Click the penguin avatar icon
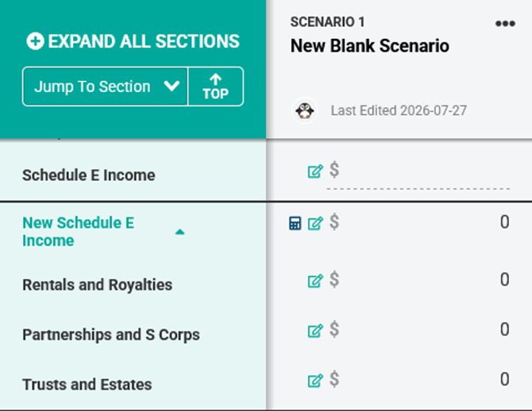The width and height of the screenshot is (532, 411). coord(305,111)
